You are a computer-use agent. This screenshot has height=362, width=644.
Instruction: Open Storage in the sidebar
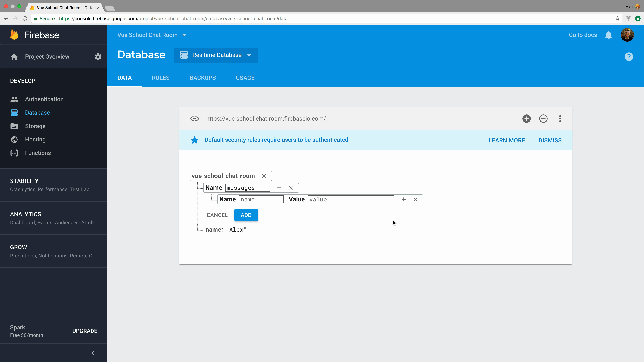(35, 126)
